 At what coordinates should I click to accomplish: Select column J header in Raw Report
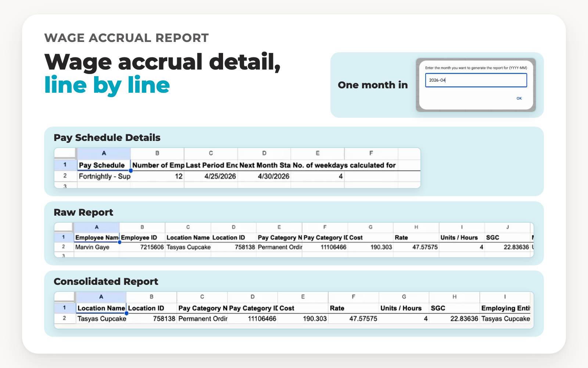[x=507, y=227]
